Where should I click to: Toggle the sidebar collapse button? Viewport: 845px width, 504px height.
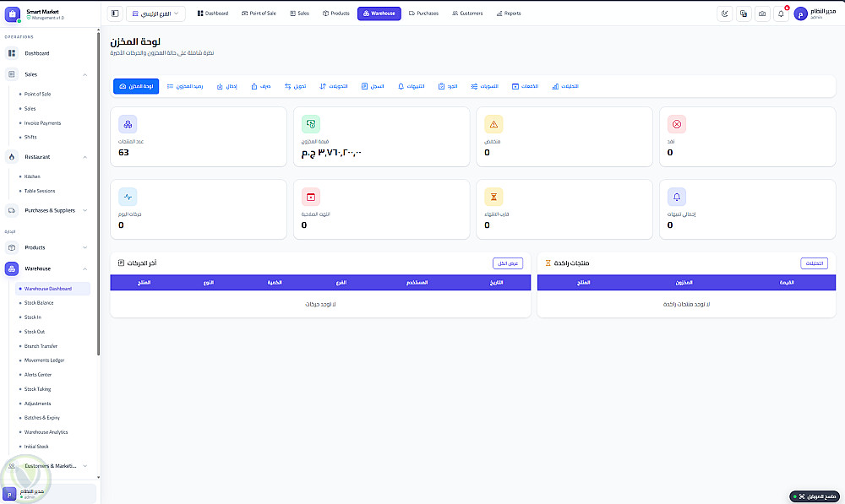pyautogui.click(x=115, y=14)
